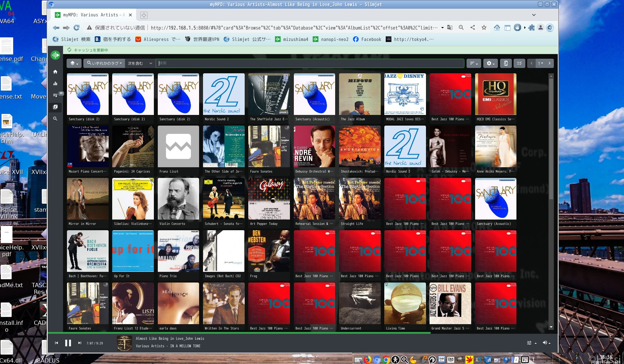Go to the next album page
This screenshot has height=364, width=624.
549,63
